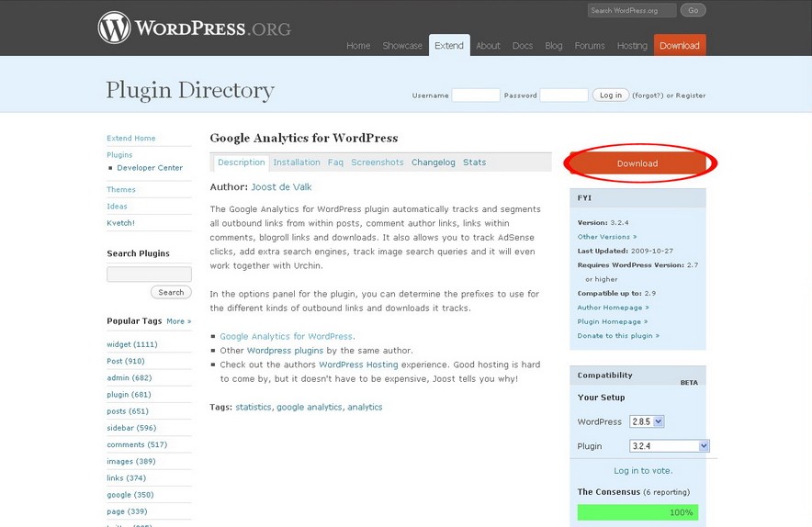Open the Docs nav item

click(523, 46)
